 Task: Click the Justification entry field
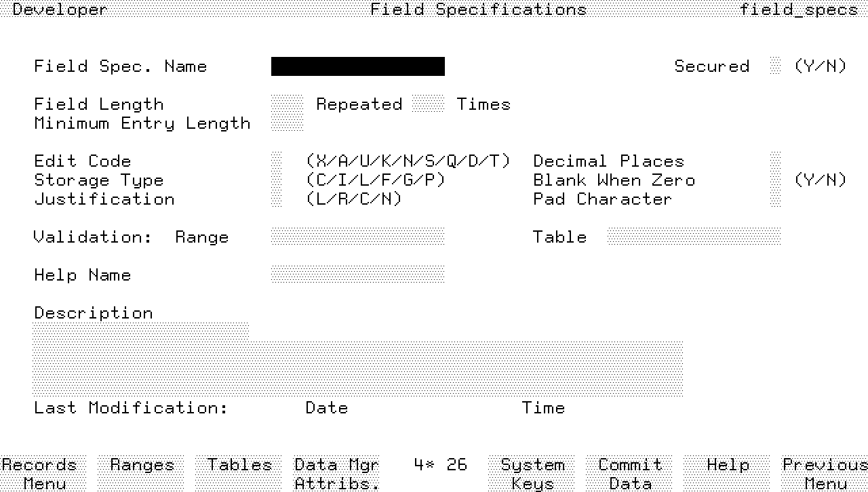276,199
